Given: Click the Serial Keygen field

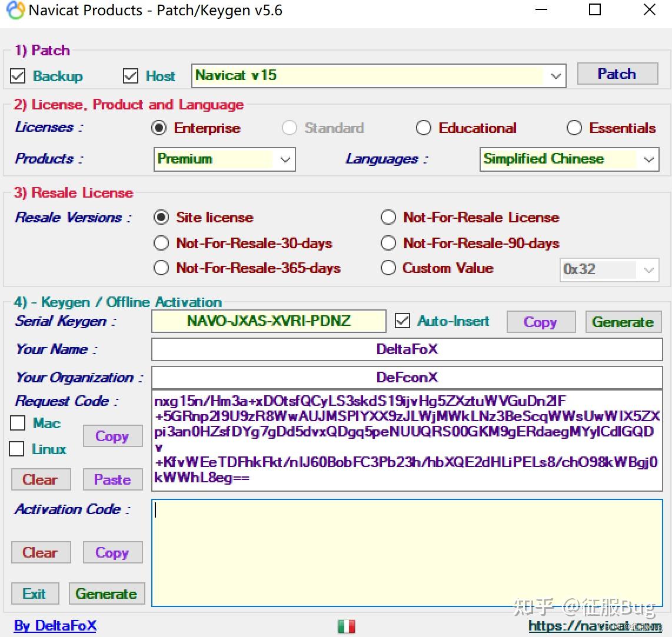Looking at the screenshot, I should [269, 321].
